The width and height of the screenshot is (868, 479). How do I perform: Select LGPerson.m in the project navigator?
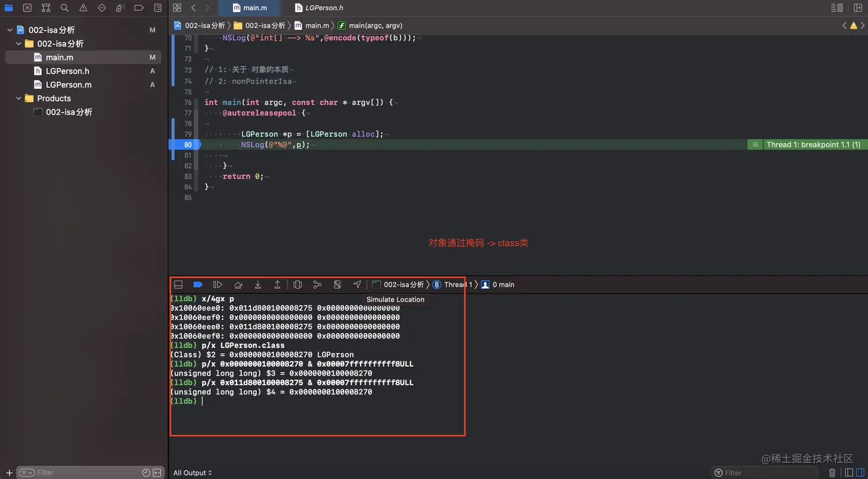coord(83,84)
